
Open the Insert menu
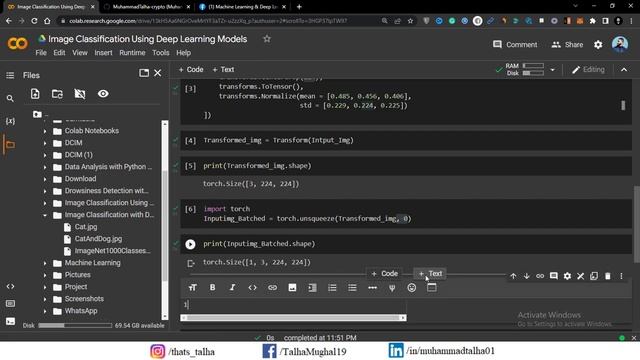103,53
